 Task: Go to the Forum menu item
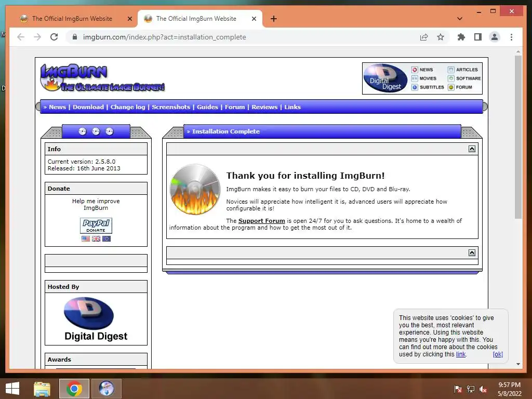pyautogui.click(x=234, y=107)
